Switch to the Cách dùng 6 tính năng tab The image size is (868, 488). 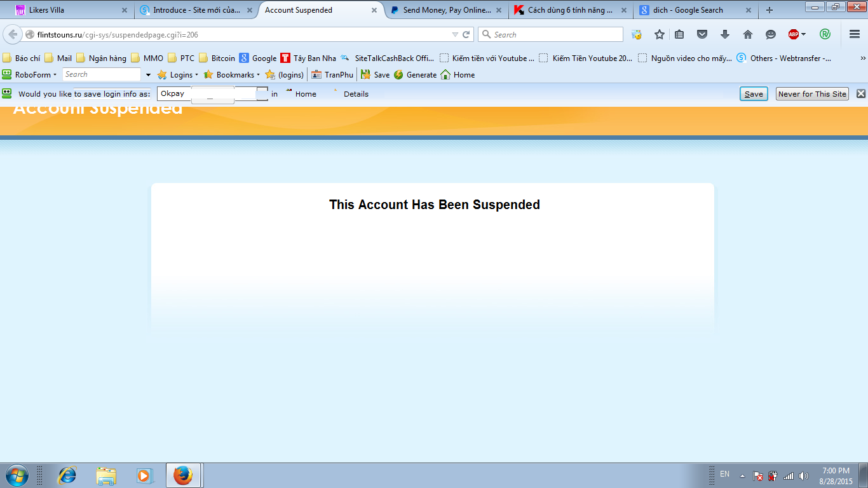571,10
